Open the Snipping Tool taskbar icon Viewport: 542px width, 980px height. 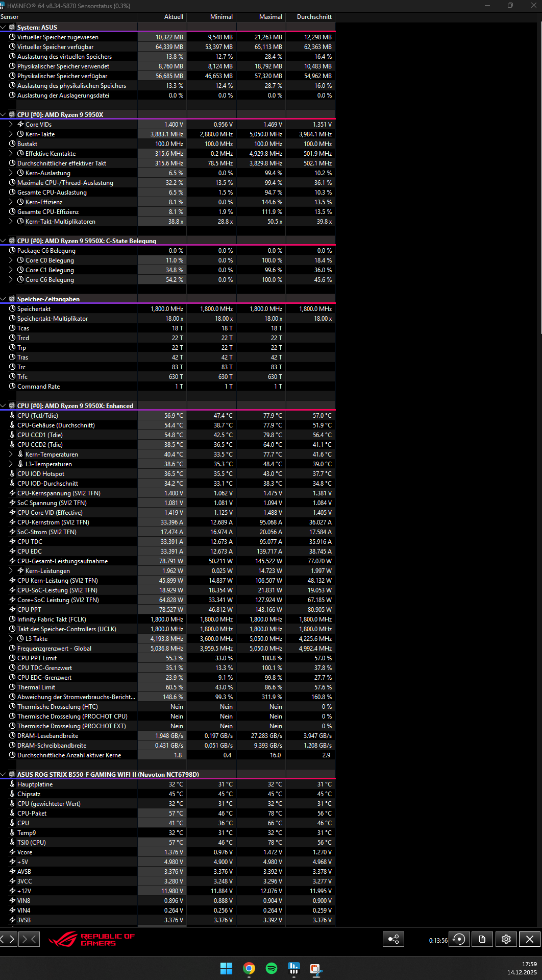click(316, 968)
